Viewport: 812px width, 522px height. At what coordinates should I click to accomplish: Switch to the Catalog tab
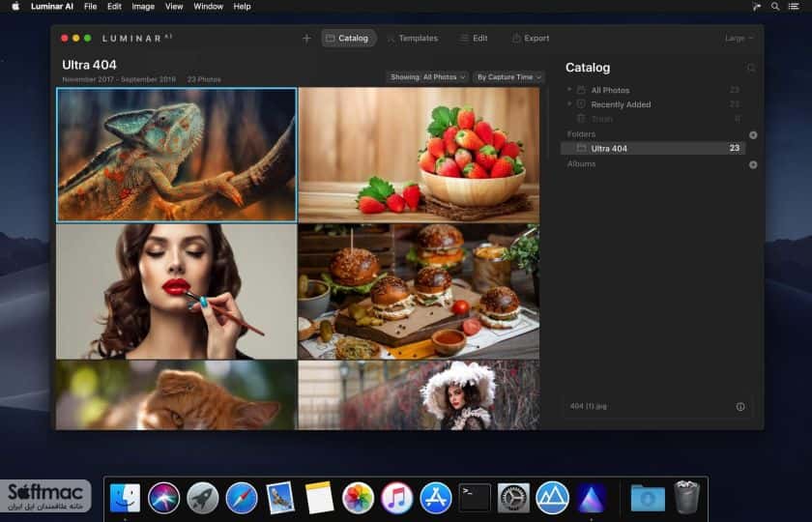pyautogui.click(x=348, y=39)
